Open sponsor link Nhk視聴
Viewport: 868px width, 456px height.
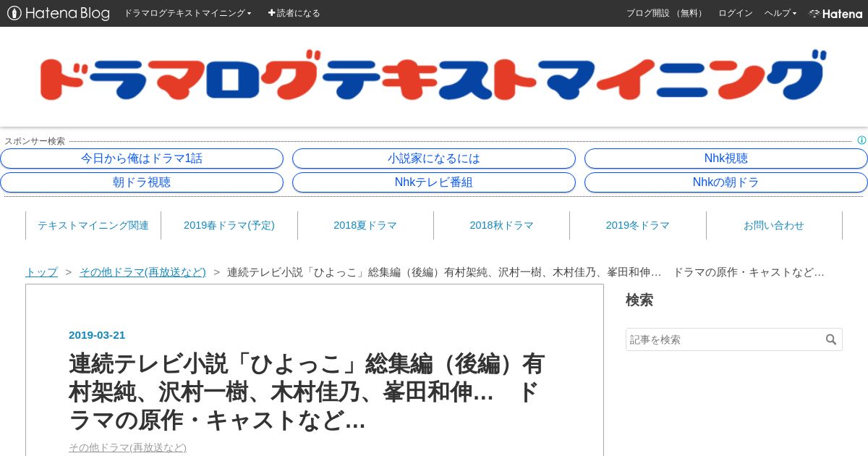726,159
